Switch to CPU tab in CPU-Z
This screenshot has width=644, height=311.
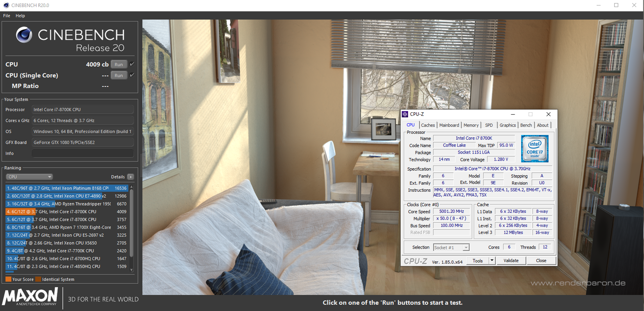point(411,125)
